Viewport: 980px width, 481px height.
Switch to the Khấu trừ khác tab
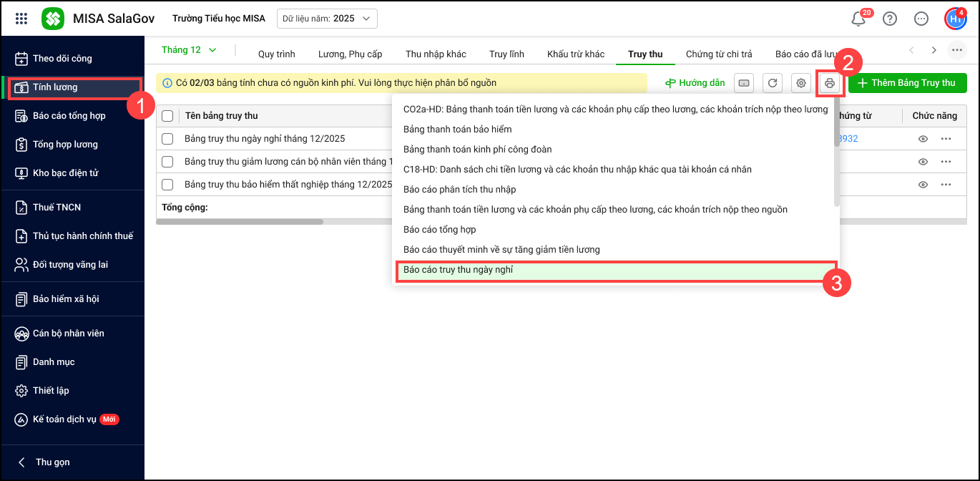point(576,54)
